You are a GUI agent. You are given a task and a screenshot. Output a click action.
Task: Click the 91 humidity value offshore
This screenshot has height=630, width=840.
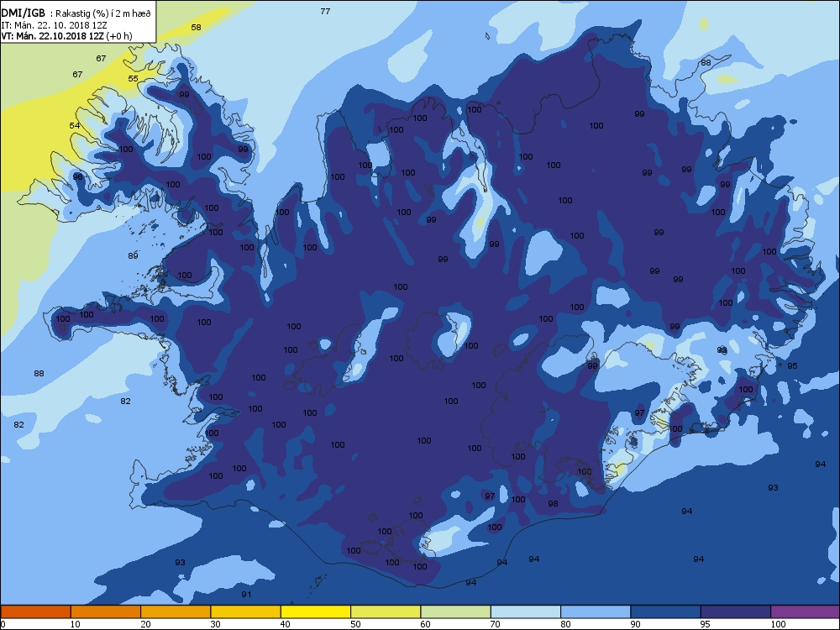pyautogui.click(x=246, y=595)
